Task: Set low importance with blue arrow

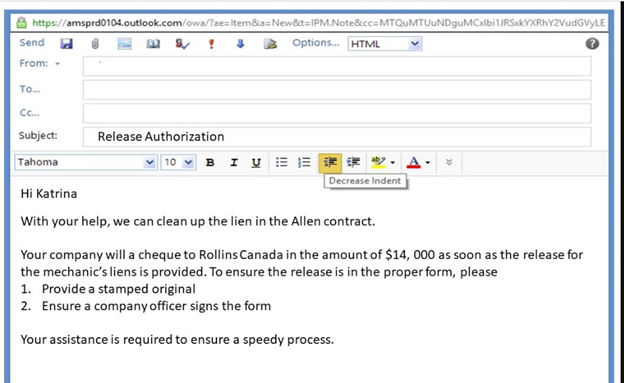Action: tap(240, 44)
